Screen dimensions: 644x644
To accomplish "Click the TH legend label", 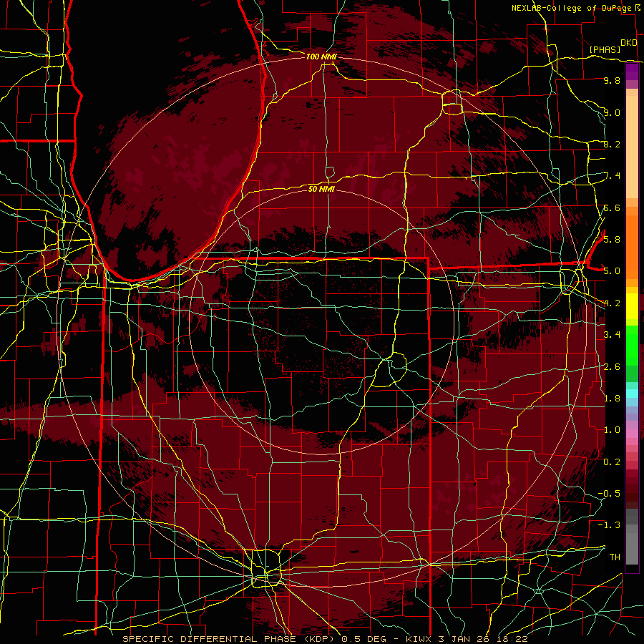I will [615, 557].
